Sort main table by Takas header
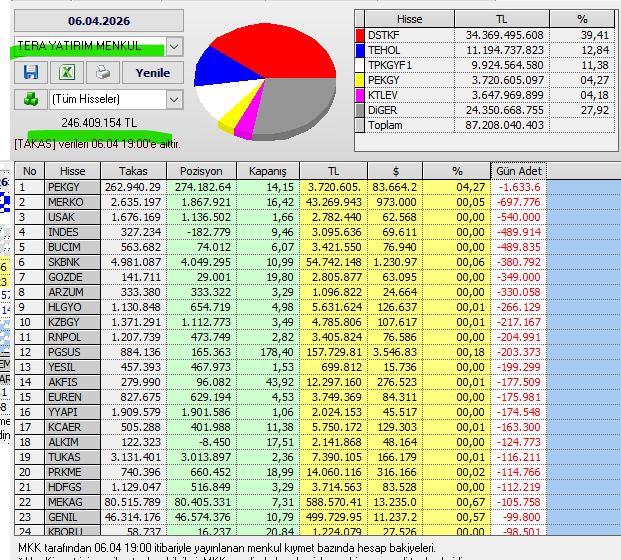The width and height of the screenshot is (621, 560). tap(133, 171)
